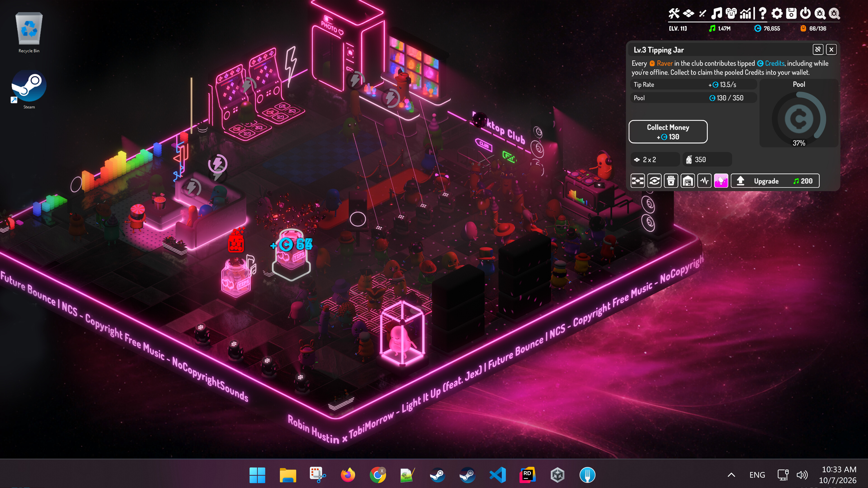
Task: Click the rotate object icon
Action: point(654,181)
